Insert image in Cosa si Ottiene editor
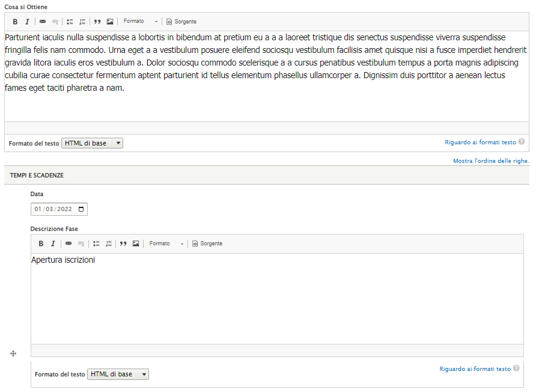 click(x=110, y=22)
